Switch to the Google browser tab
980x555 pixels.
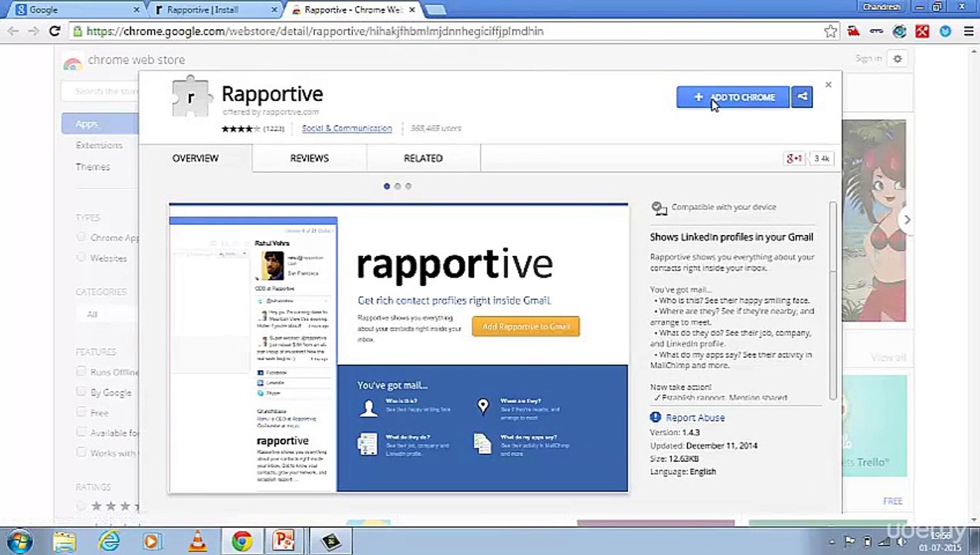pos(76,10)
